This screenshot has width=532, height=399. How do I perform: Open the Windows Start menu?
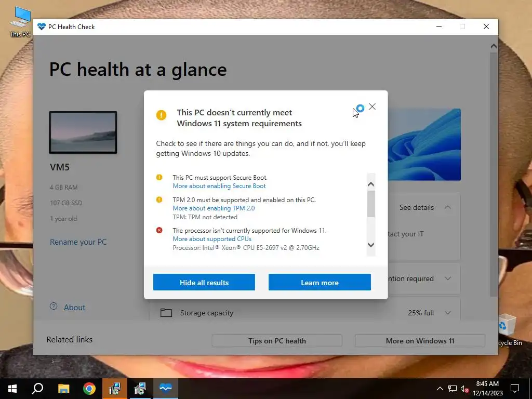[12, 389]
